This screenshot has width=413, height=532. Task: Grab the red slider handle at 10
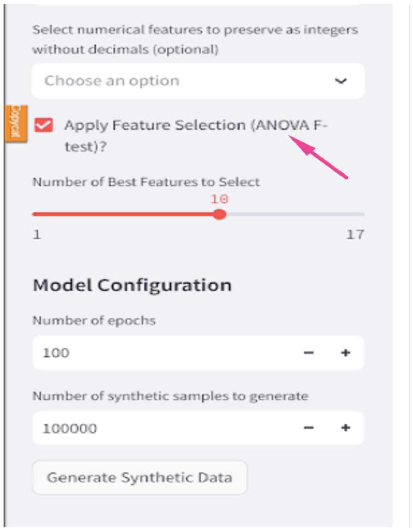(x=220, y=214)
